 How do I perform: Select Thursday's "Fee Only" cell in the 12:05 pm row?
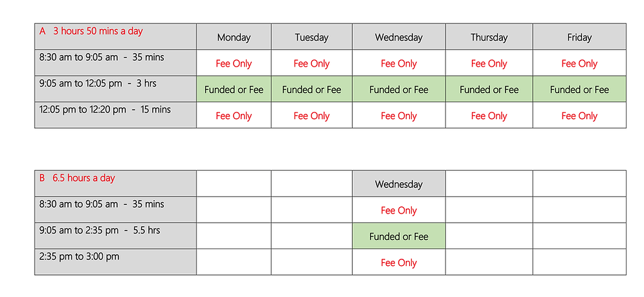coord(489,116)
